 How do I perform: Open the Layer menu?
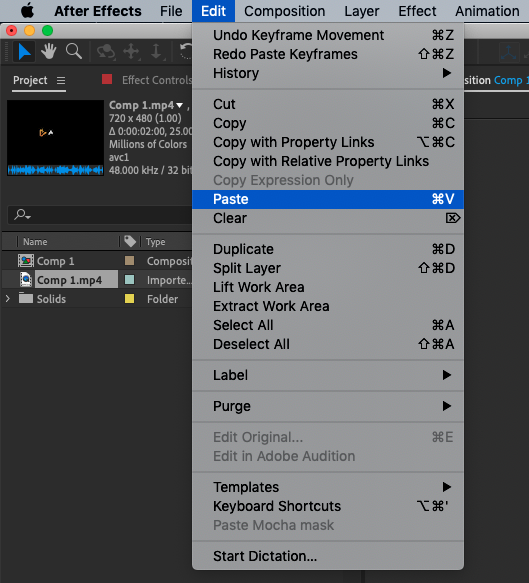click(362, 11)
